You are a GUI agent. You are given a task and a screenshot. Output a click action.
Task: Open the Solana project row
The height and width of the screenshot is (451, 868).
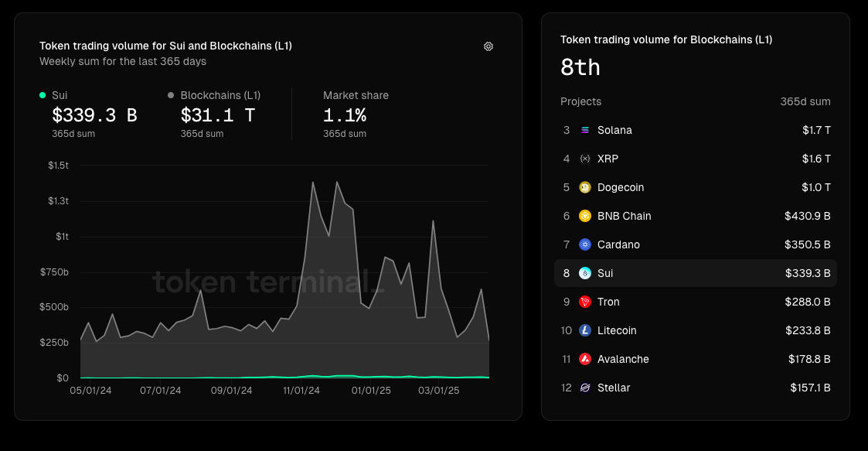(x=696, y=130)
